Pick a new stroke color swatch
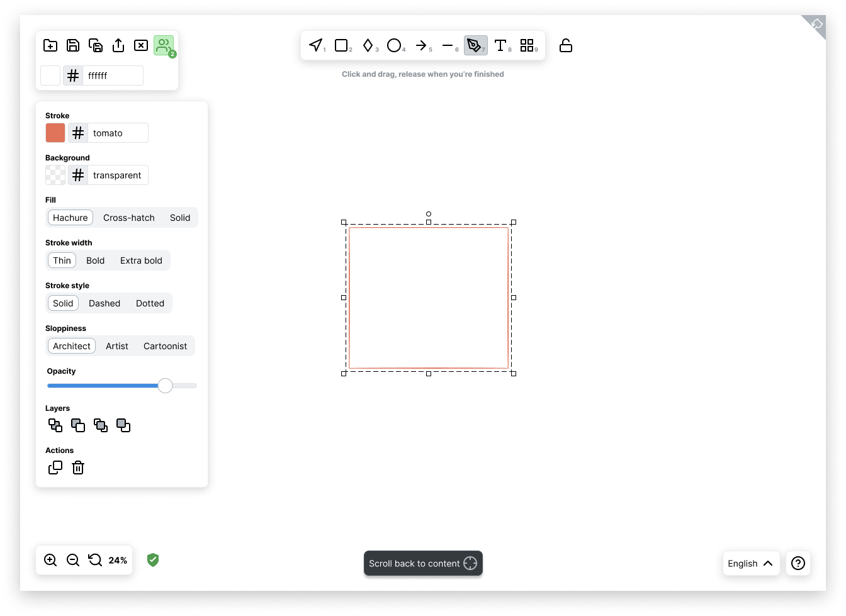 coord(55,133)
